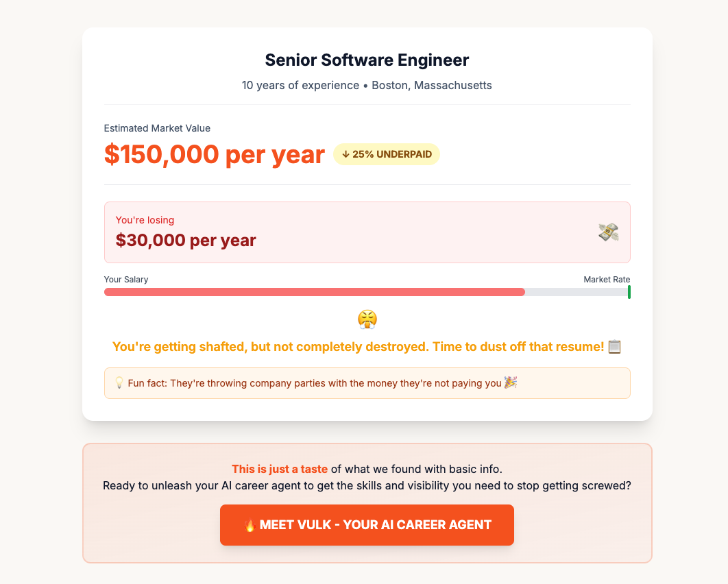The height and width of the screenshot is (584, 728).
Task: Click the party popper emoji in fun fact
Action: [x=511, y=382]
